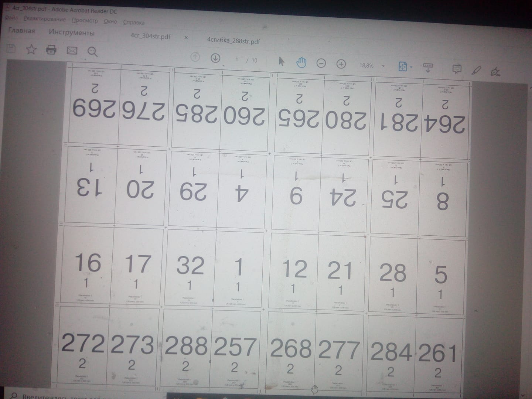
Task: Click upside-down page cell numbered 276
Action: 144,108
